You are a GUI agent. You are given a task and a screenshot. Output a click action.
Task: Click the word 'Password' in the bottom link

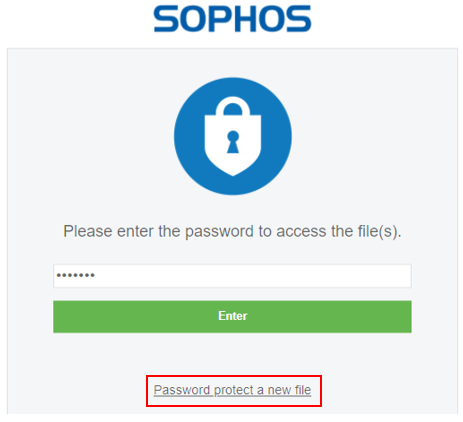point(182,390)
